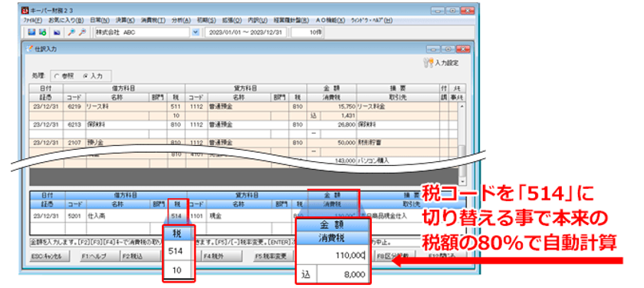Expand the company name dropdown arrow
Viewport: 644px width, 288px height.
tap(195, 32)
